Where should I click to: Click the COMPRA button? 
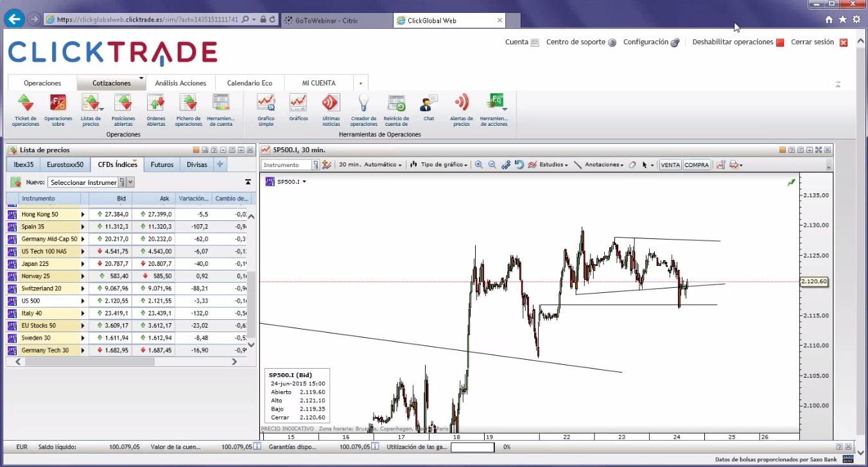tap(697, 165)
